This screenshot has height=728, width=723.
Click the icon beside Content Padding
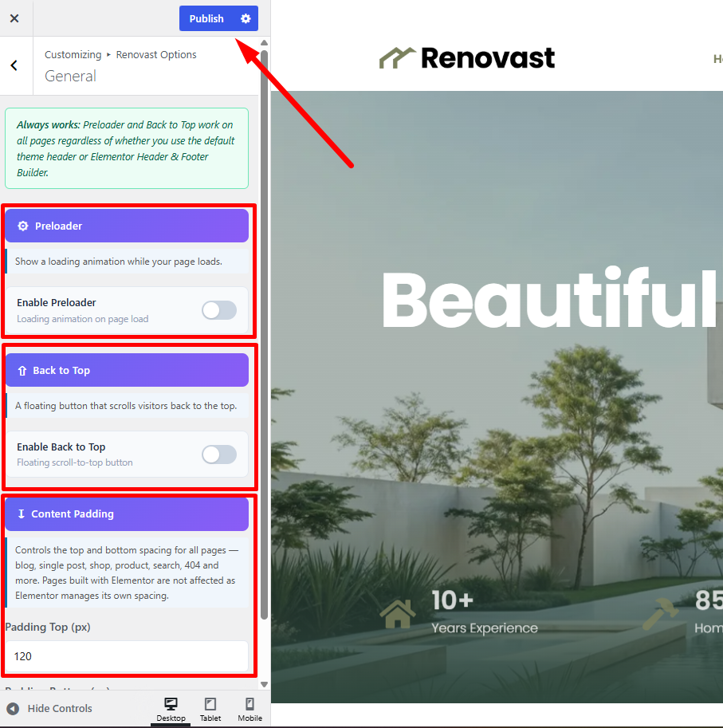pyautogui.click(x=22, y=514)
